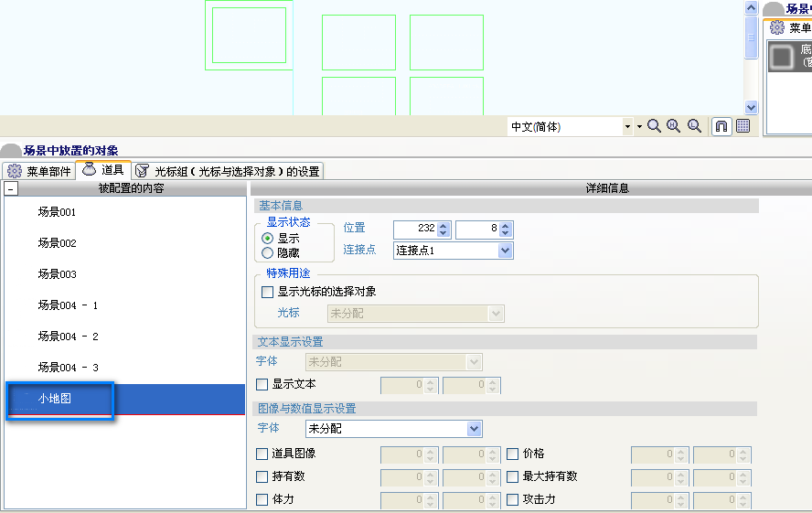
Task: Switch to the 菜单部件 tab
Action: [38, 171]
